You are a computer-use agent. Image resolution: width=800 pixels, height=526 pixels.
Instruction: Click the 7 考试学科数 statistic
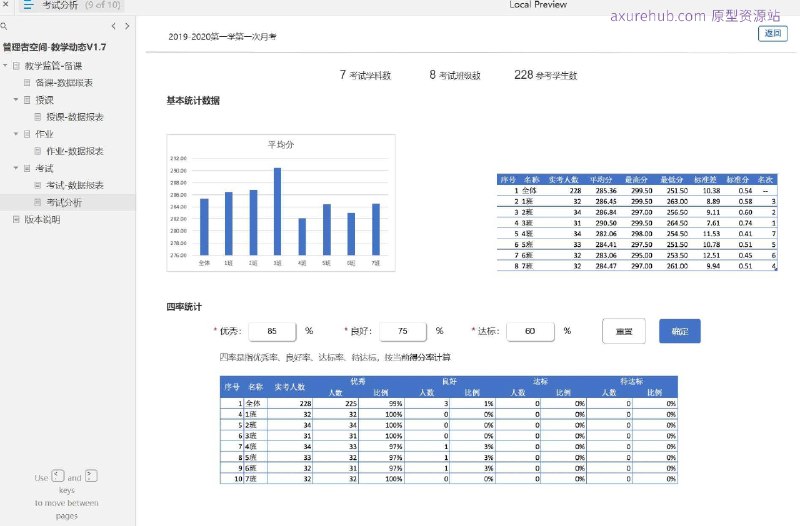coord(365,75)
